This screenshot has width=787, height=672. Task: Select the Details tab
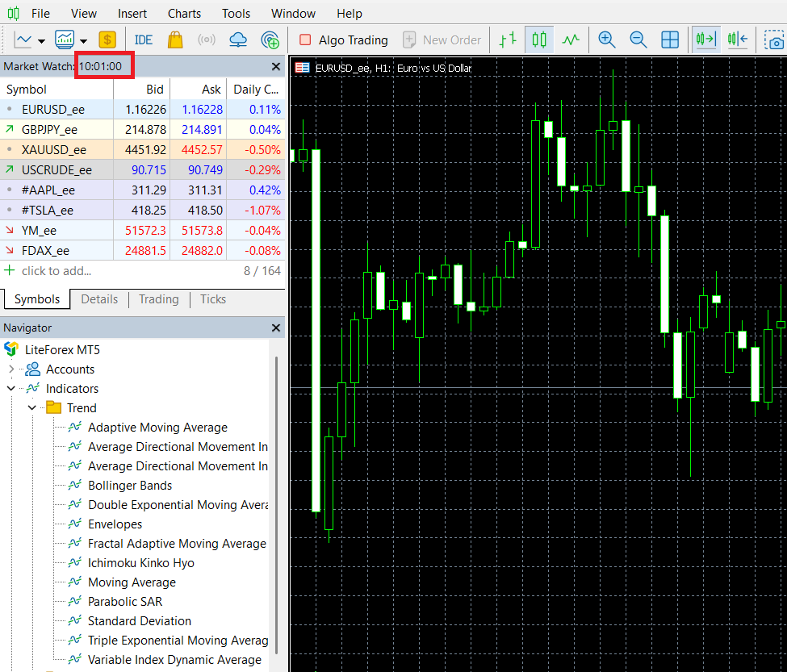tap(99, 299)
